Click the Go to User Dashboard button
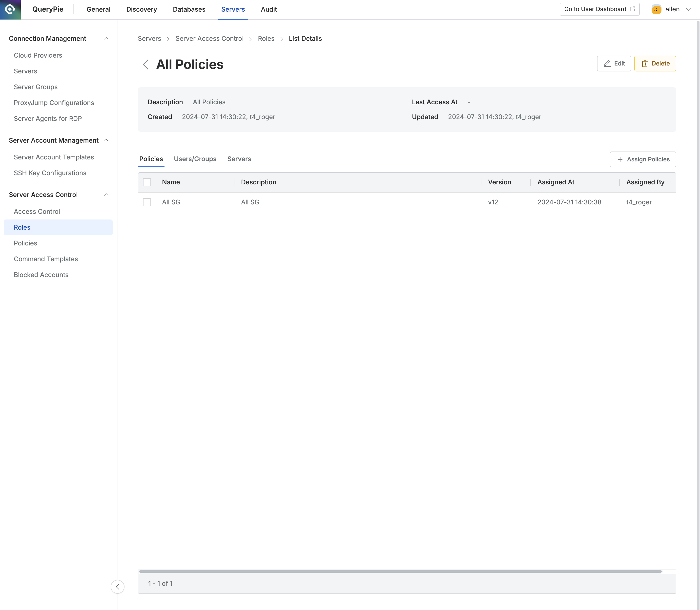The image size is (700, 610). coord(599,9)
